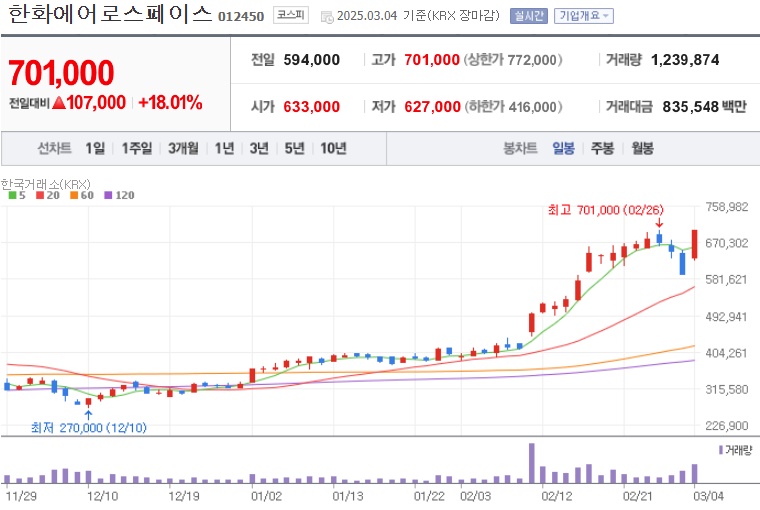
Task: Click the 봉차트 label
Action: pyautogui.click(x=521, y=148)
